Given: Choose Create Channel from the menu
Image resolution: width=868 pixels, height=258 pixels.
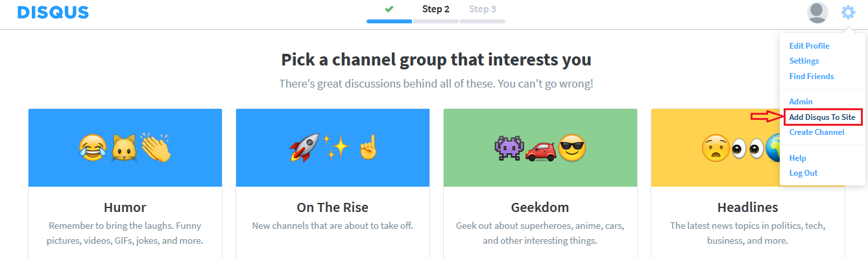Looking at the screenshot, I should pos(817,132).
